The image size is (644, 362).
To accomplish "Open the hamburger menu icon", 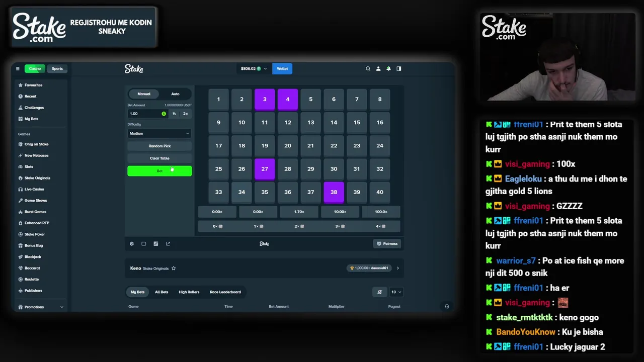I will coord(18,69).
